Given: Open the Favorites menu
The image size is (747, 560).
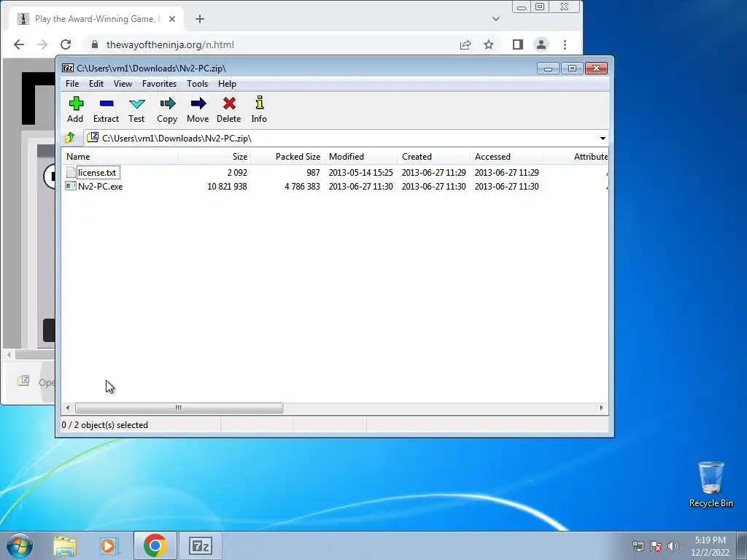Looking at the screenshot, I should click(x=159, y=84).
